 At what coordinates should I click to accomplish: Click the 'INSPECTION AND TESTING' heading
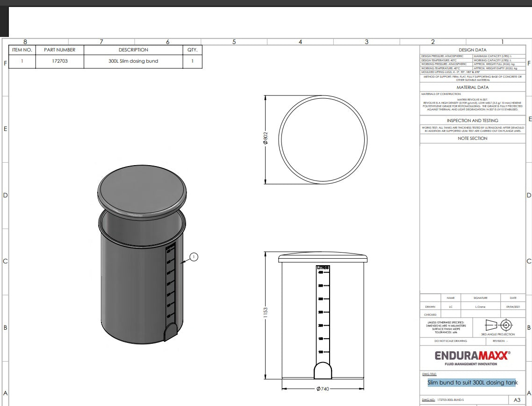point(472,121)
